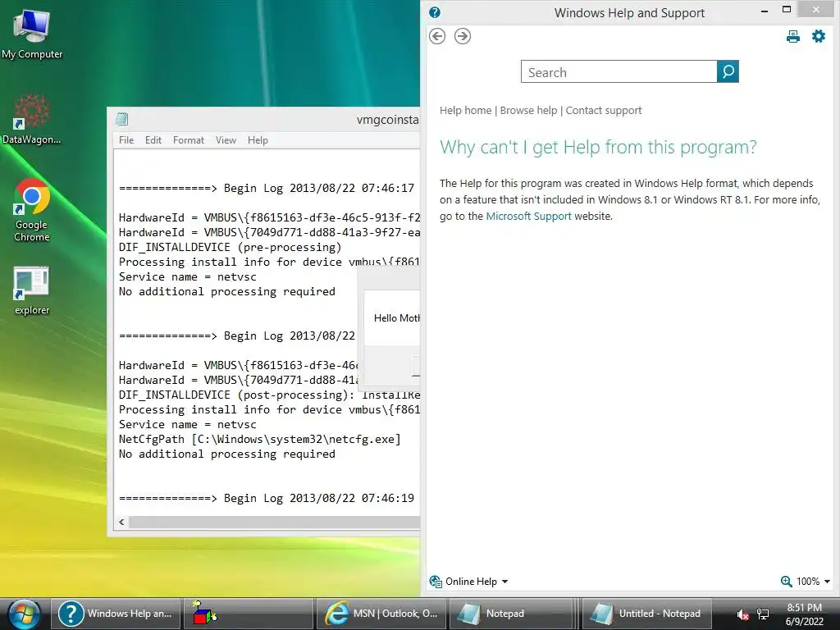The image size is (840, 630).
Task: Expand the Online Help dropdown arrow
Action: tap(504, 582)
